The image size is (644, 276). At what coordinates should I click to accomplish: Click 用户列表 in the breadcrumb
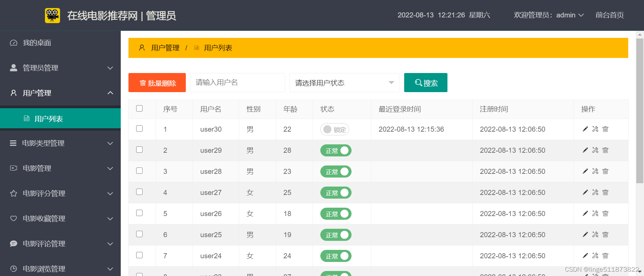click(218, 48)
